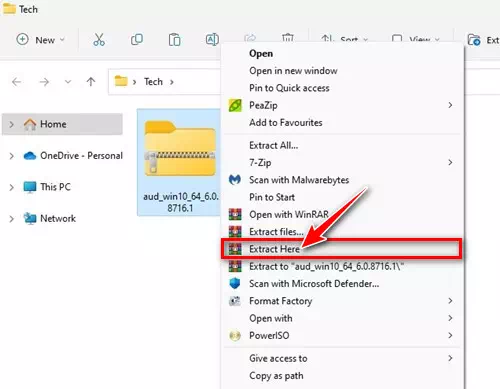Open the 7-Zip submenu
Screen dimensions: 500x389
tap(343, 163)
